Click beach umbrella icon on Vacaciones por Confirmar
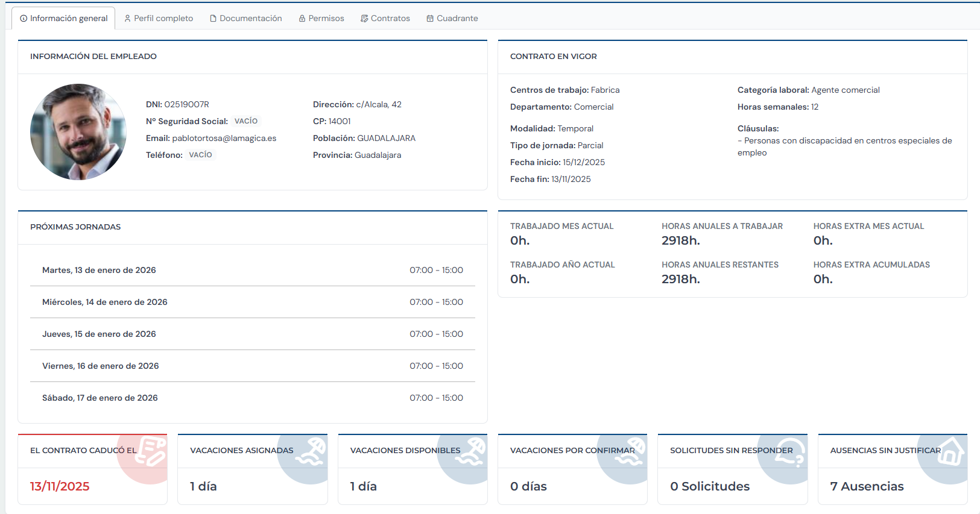The width and height of the screenshot is (980, 514). [630, 451]
